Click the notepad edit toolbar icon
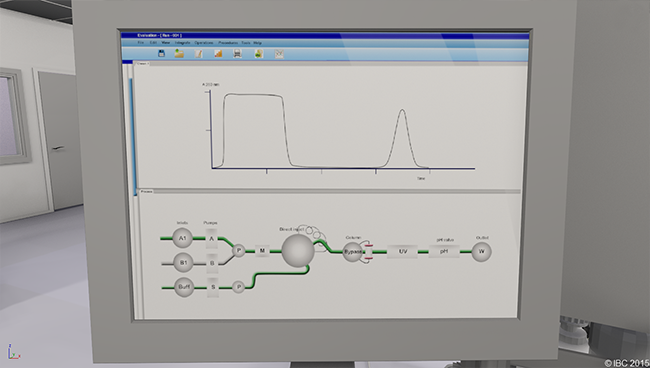Screen dimensions: 650x368 (x=199, y=53)
